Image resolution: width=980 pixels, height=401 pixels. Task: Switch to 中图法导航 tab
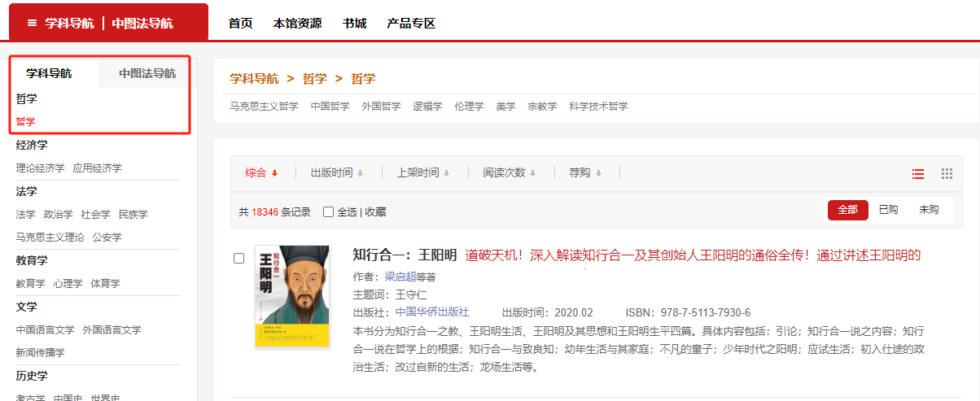pos(147,73)
